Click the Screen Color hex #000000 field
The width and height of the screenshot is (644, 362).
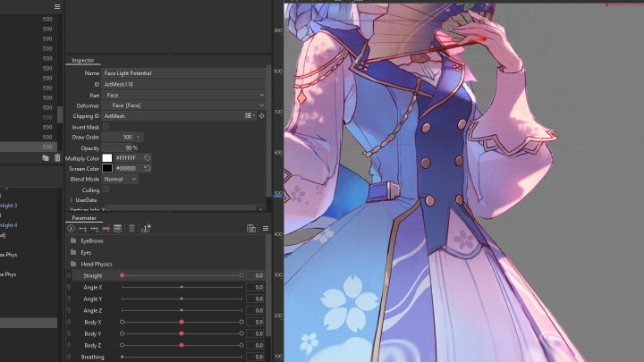tap(128, 168)
